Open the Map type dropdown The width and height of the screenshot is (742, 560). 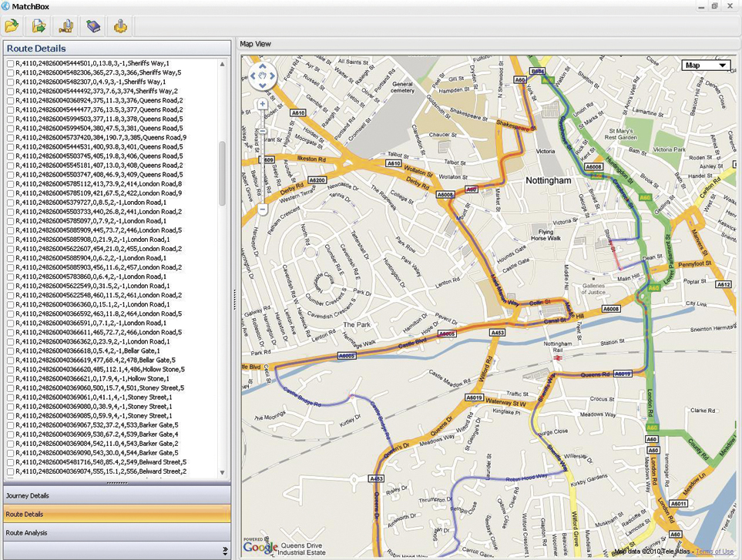(706, 65)
